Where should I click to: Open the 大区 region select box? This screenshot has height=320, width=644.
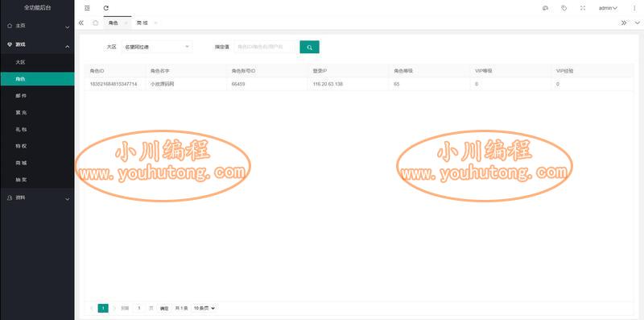point(157,47)
